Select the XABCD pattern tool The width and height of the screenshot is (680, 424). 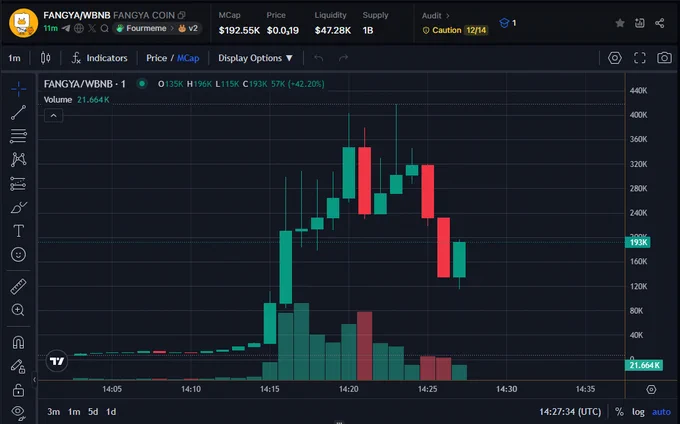click(19, 160)
